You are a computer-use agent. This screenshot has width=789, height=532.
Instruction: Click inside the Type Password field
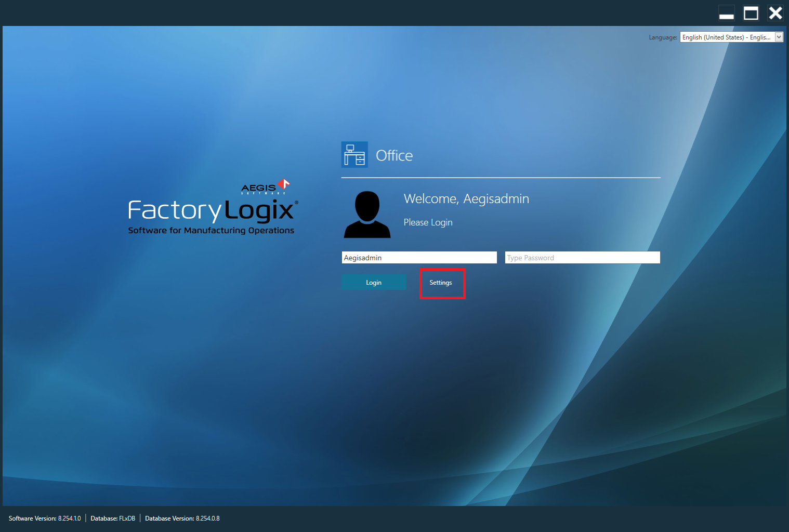click(582, 257)
